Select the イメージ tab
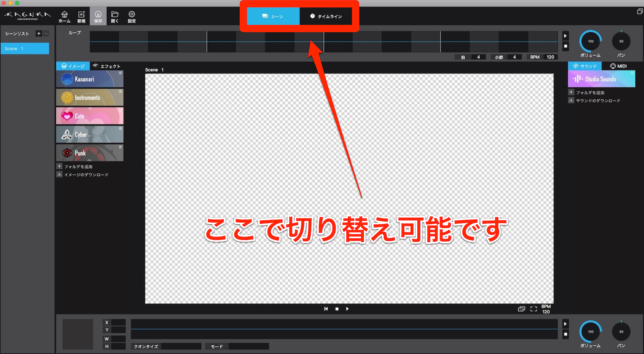 (x=73, y=66)
